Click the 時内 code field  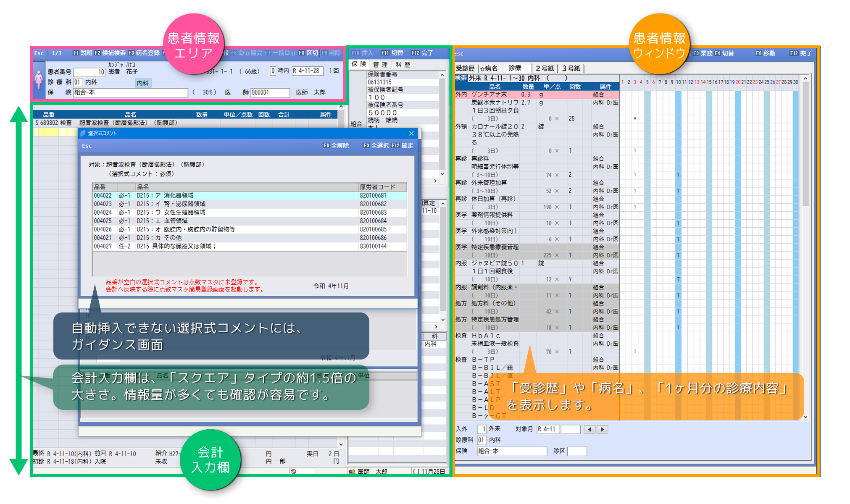[x=273, y=71]
